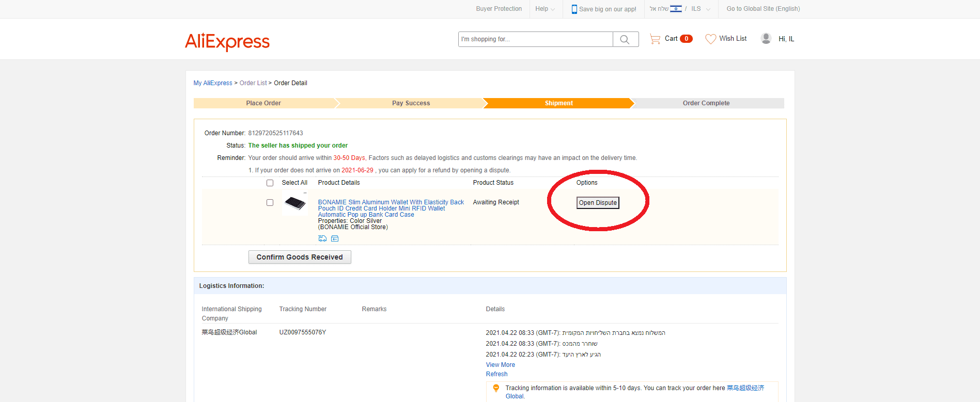Click the Logistics Information heading
980x402 pixels.
231,286
